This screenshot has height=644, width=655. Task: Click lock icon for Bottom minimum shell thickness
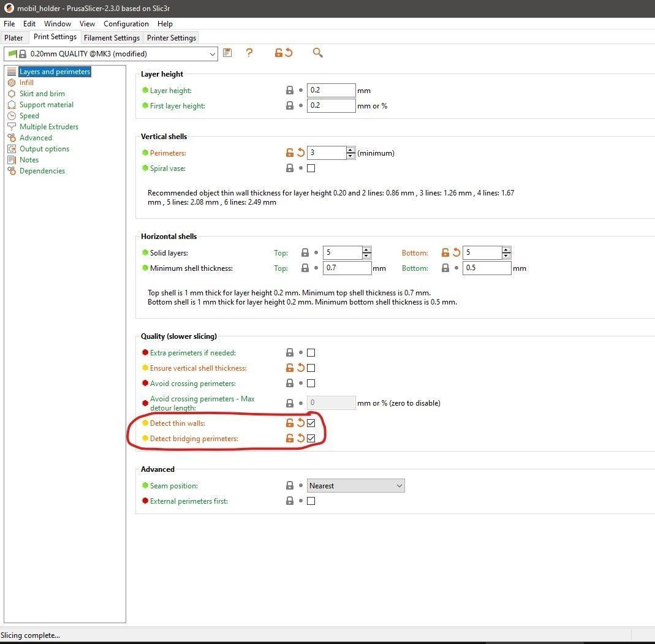click(445, 268)
